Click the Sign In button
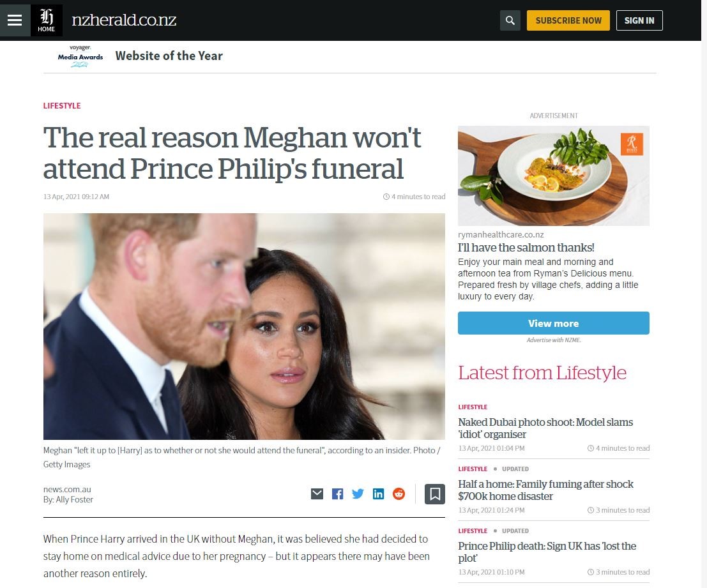Screen dimensions: 707x588 (x=639, y=20)
